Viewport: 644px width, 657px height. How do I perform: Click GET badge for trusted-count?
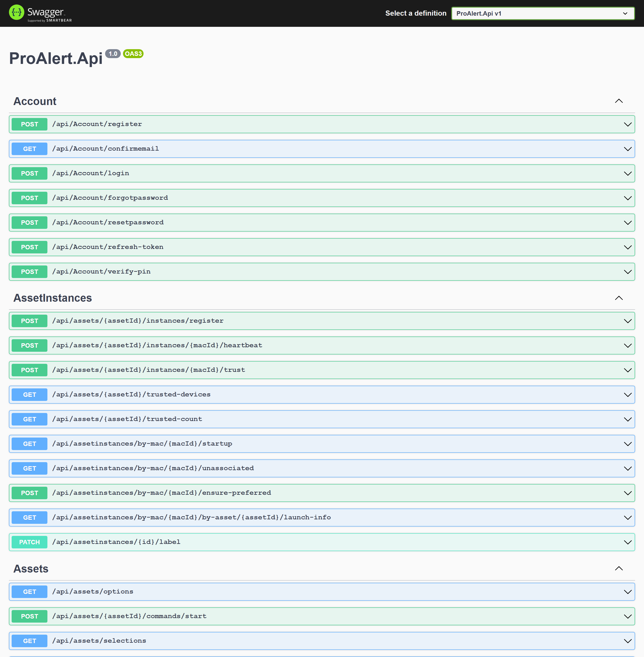point(30,419)
